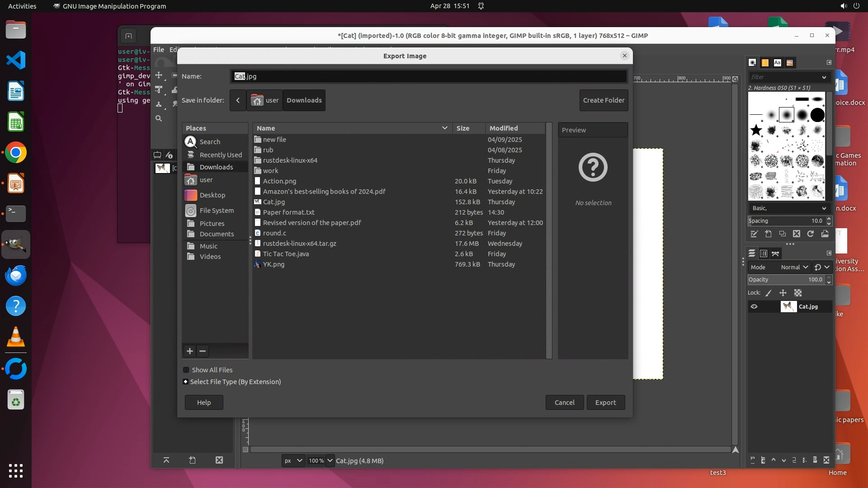Click the Export button
Screen dimensions: 868x488
click(x=605, y=402)
